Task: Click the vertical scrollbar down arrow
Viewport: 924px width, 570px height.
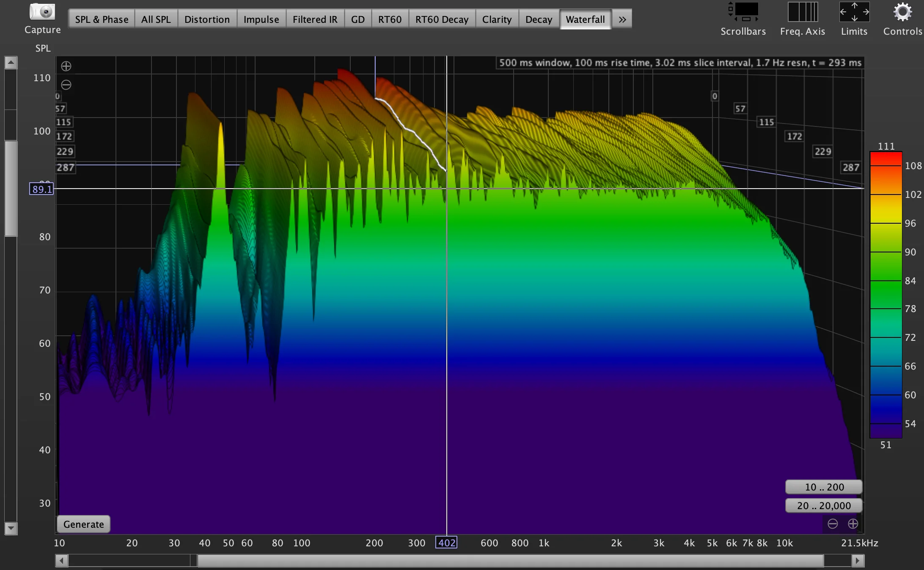Action: (x=11, y=528)
